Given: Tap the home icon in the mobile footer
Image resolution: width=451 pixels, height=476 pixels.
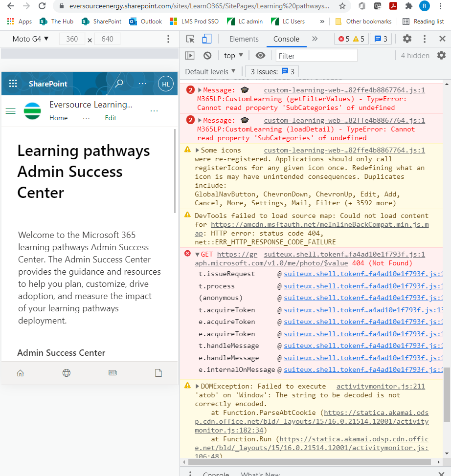Looking at the screenshot, I should (x=20, y=372).
